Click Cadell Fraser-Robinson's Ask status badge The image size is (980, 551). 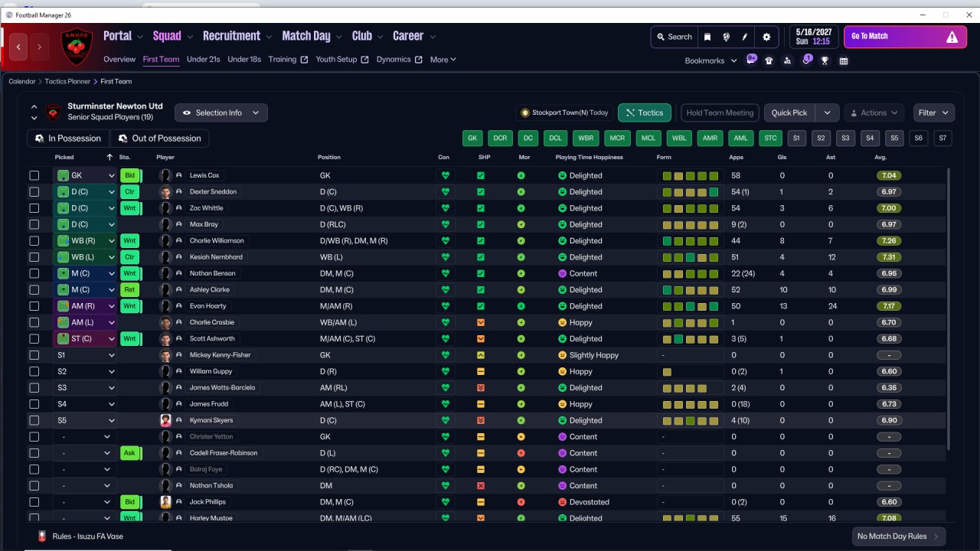130,453
